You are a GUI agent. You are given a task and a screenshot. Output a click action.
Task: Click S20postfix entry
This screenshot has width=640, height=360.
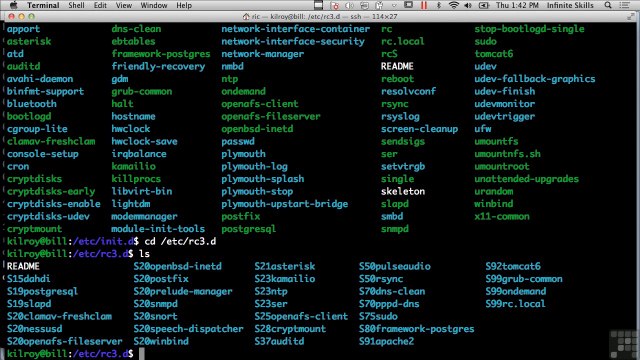click(x=161, y=279)
